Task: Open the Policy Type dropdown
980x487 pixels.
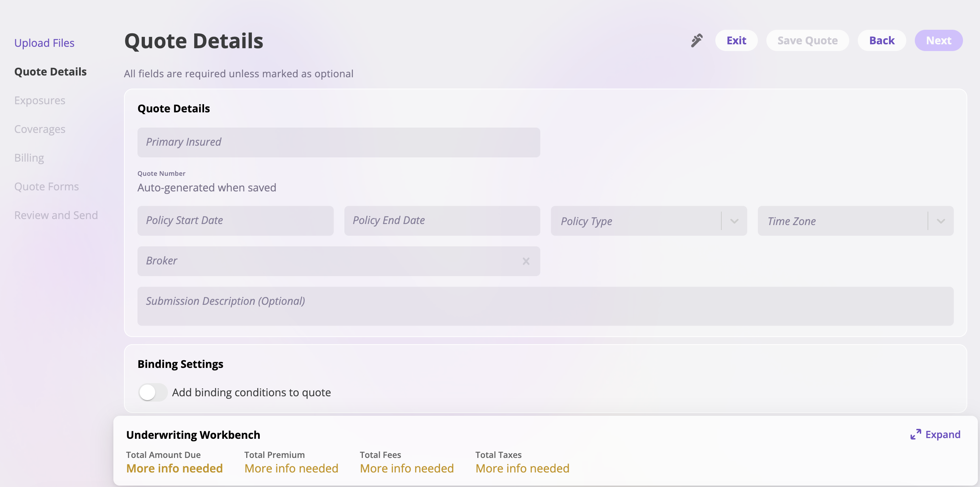Action: click(734, 221)
